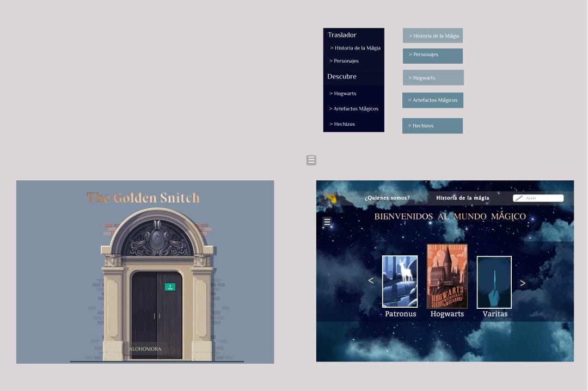
Task: Click the dark wooden double door
Action: [x=157, y=314]
